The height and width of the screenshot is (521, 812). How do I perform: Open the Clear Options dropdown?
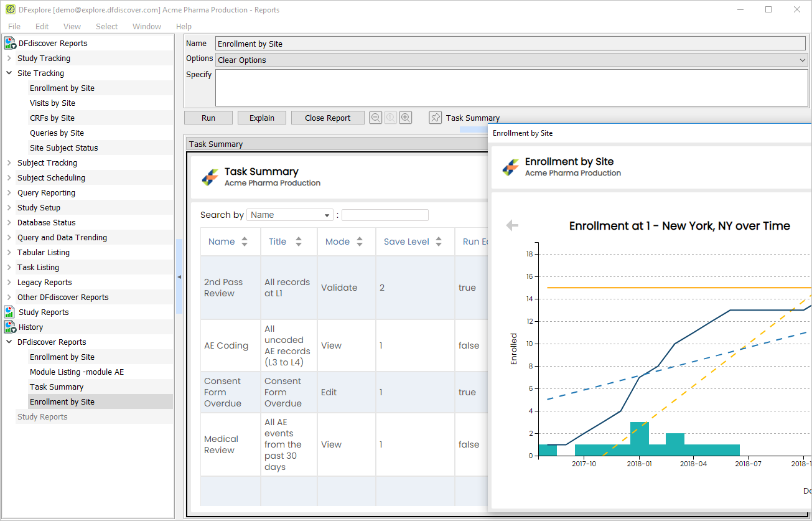(511, 60)
